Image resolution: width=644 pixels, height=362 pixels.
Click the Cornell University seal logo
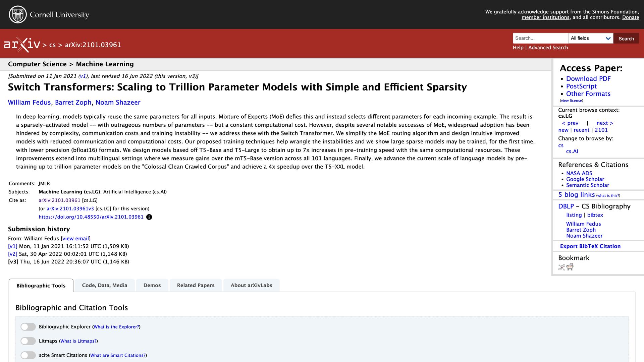(x=17, y=14)
